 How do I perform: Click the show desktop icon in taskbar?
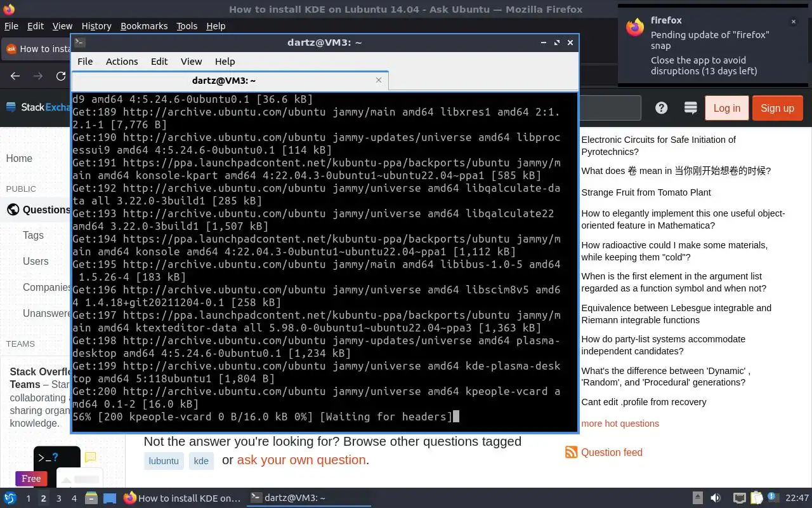point(110,498)
